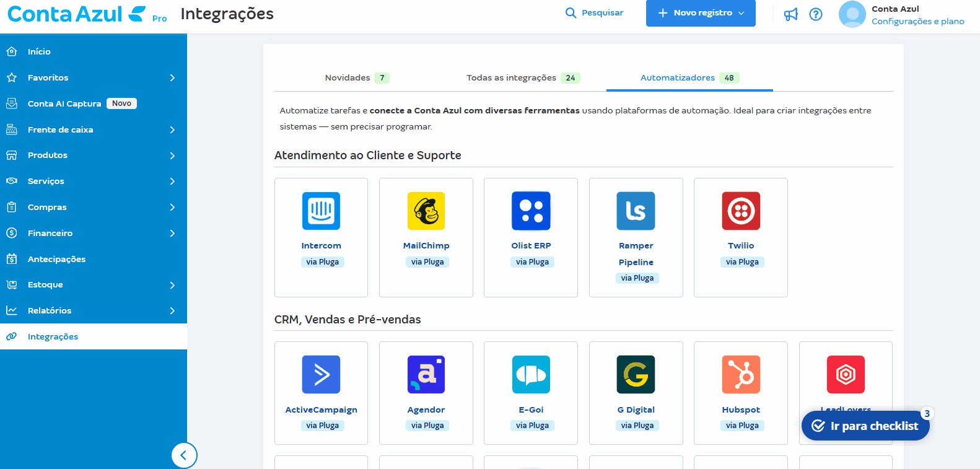Open the Novo registro dropdown
980x469 pixels.
click(x=701, y=13)
